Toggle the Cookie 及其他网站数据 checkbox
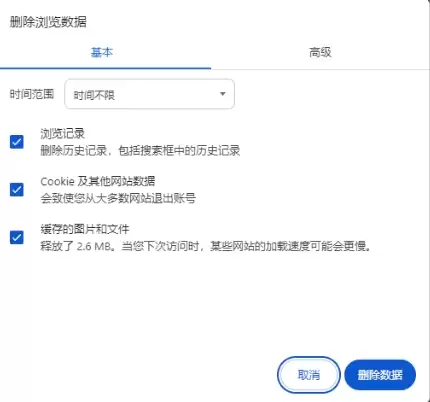This screenshot has height=402, width=430. pyautogui.click(x=17, y=190)
